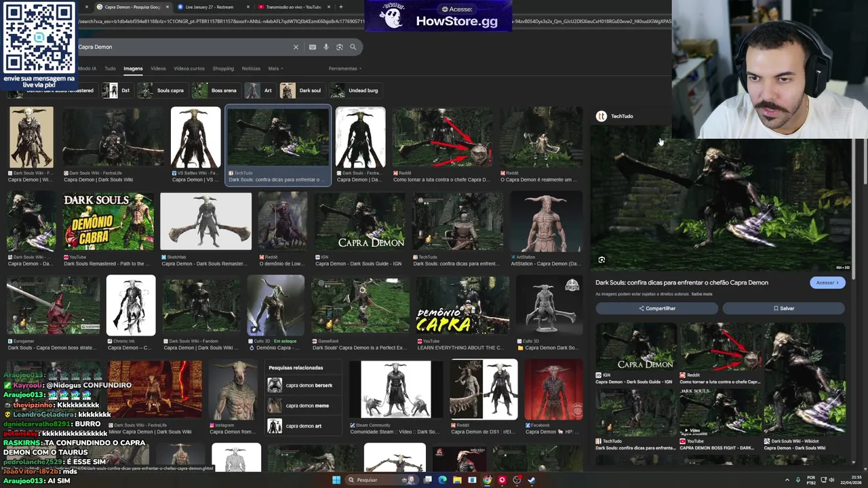Open Google Lens image search
The width and height of the screenshot is (868, 488).
[x=340, y=47]
